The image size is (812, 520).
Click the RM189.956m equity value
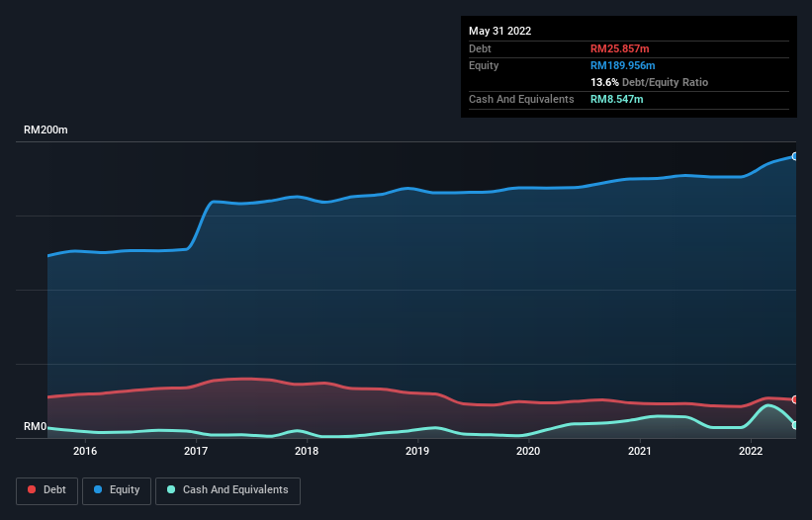click(x=622, y=65)
